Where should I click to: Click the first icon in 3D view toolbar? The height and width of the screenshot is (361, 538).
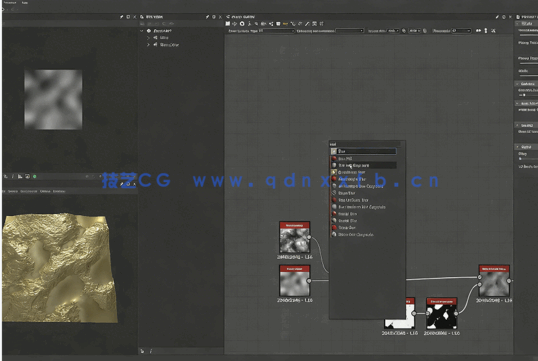tap(5, 176)
